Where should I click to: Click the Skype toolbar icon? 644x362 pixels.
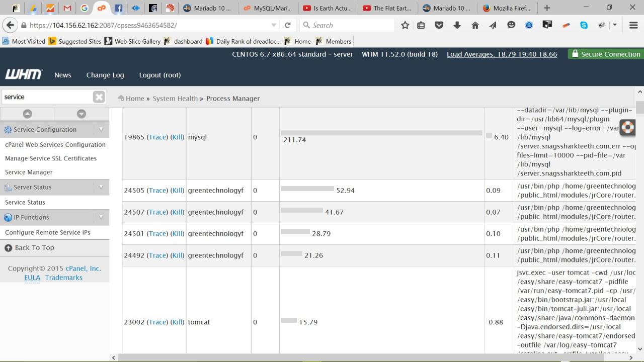(x=584, y=25)
